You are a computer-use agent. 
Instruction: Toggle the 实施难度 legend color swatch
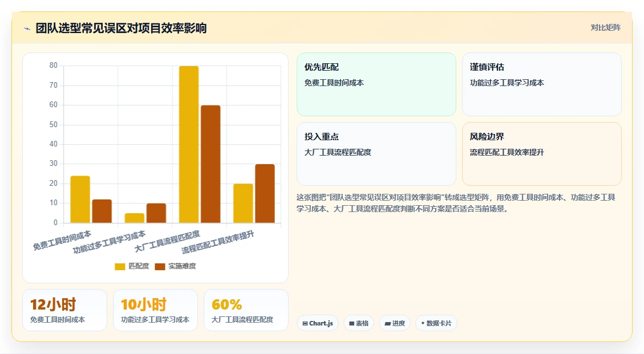point(160,267)
